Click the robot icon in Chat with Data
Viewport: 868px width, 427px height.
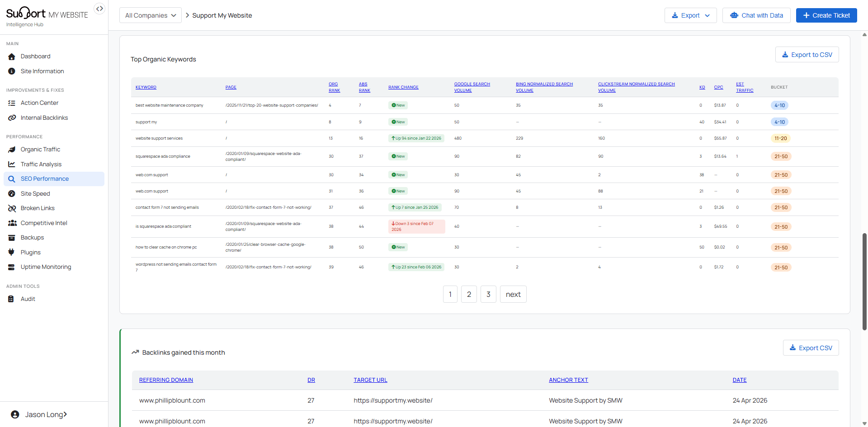pyautogui.click(x=734, y=15)
